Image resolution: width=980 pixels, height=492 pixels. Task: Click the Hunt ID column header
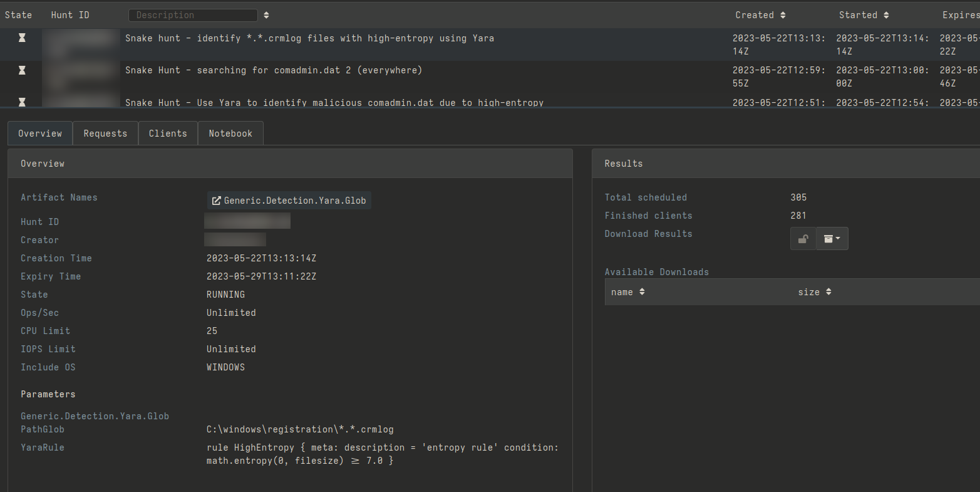pyautogui.click(x=70, y=15)
